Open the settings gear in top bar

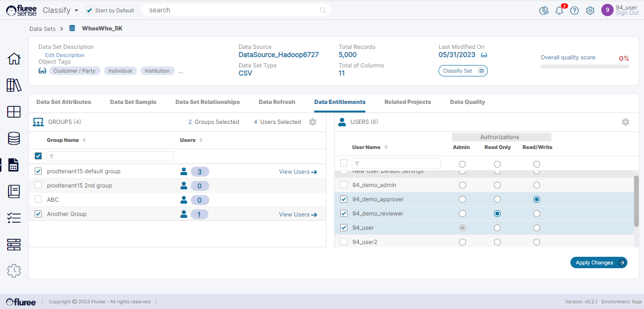pos(590,10)
